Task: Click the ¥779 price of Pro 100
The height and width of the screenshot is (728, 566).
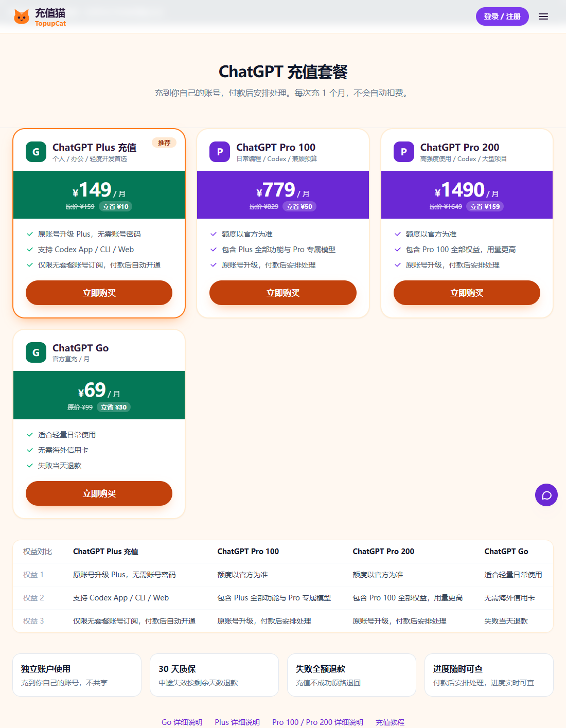Action: pyautogui.click(x=276, y=190)
